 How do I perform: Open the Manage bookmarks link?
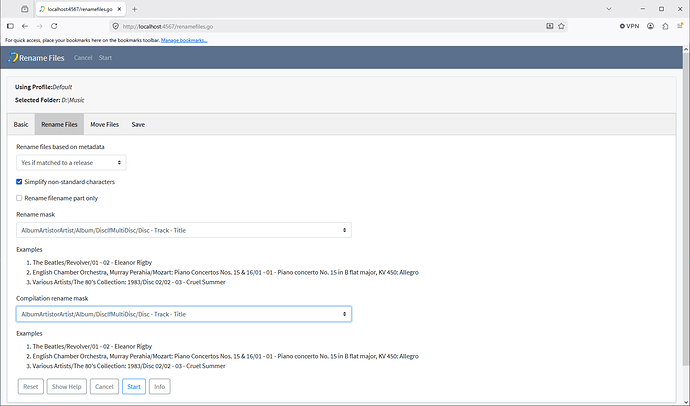[x=184, y=40]
